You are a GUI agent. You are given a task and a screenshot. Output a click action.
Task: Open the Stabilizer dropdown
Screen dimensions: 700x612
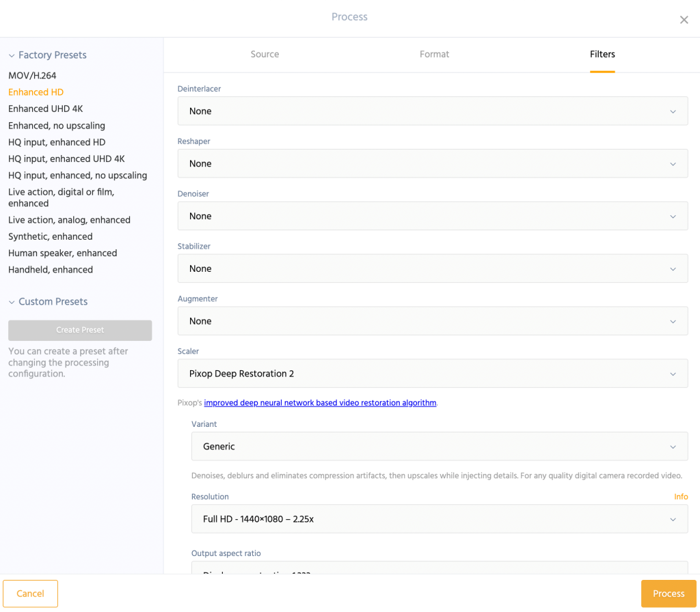432,269
